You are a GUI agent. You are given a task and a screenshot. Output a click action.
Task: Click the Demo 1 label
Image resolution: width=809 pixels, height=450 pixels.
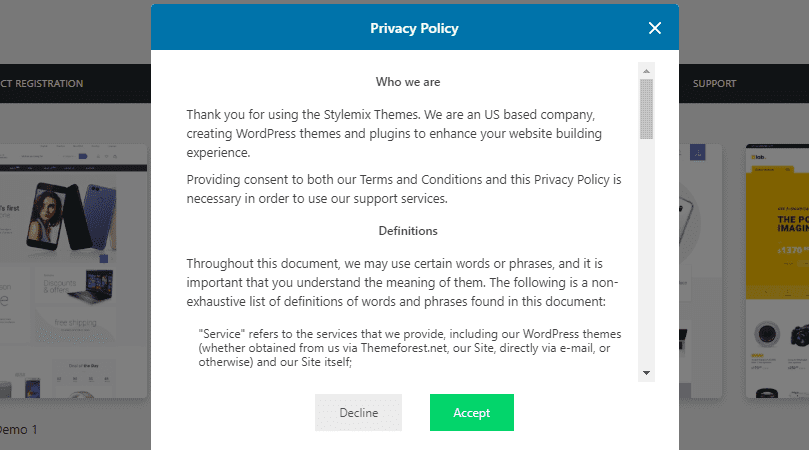point(18,429)
